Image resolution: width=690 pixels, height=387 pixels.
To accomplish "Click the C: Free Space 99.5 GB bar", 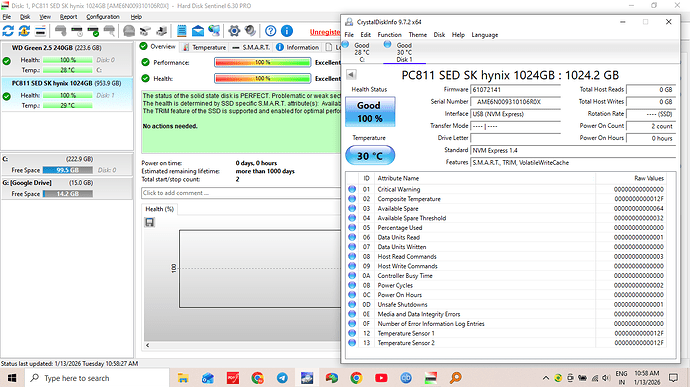I will 68,170.
